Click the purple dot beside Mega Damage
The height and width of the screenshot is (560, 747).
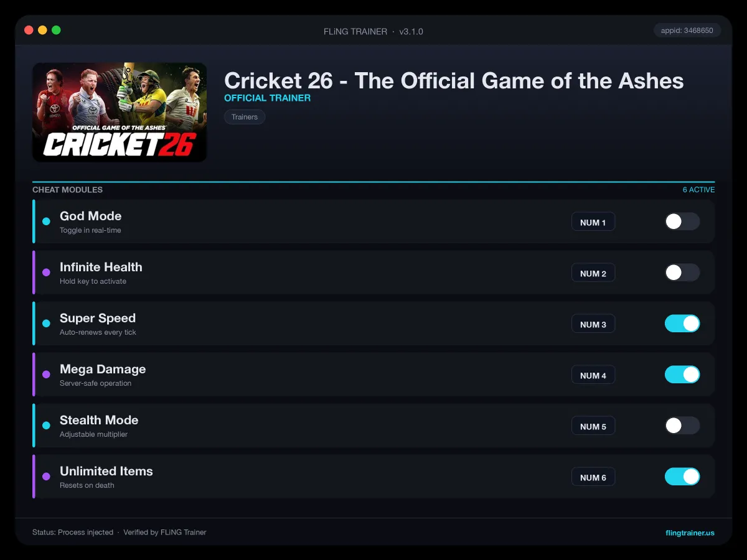(46, 375)
